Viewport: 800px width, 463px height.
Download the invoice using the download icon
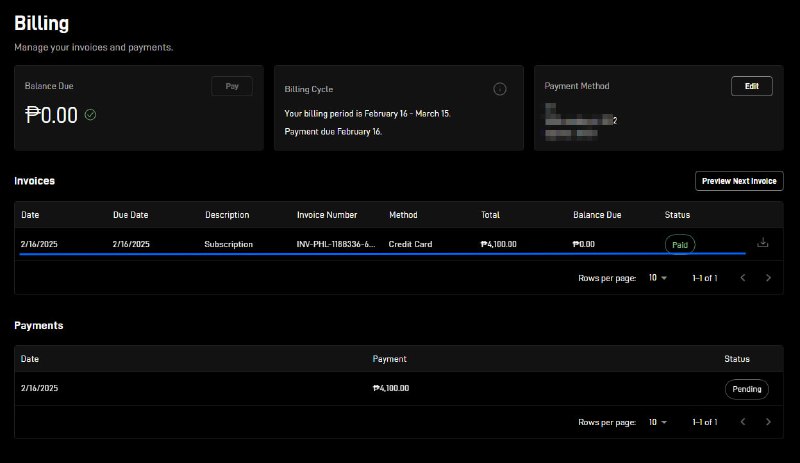pyautogui.click(x=762, y=243)
